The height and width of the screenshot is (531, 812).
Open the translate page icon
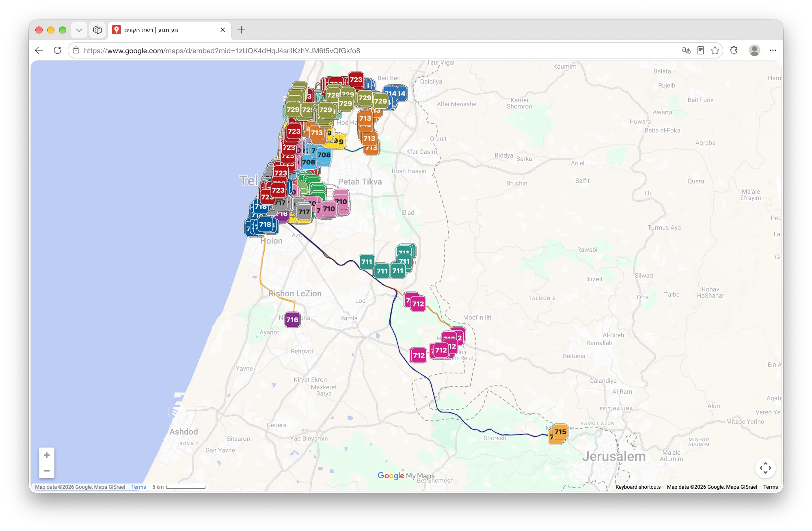click(686, 50)
